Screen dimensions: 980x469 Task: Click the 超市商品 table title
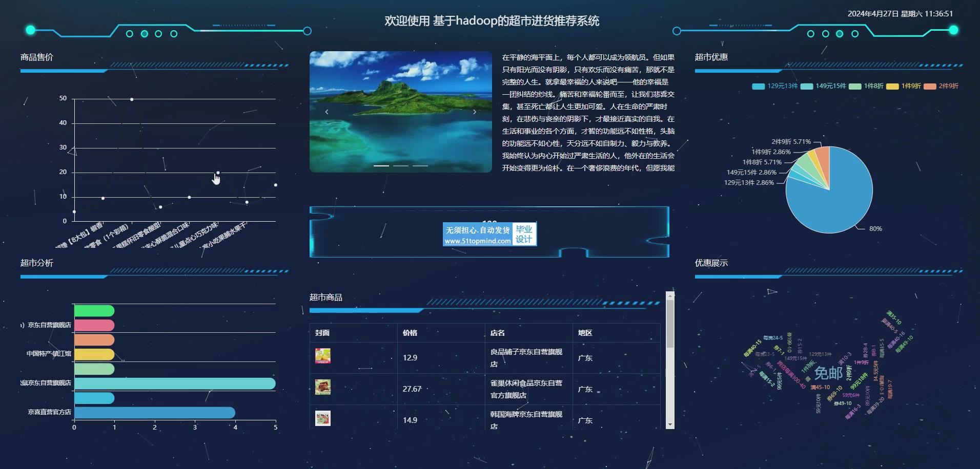click(x=326, y=297)
